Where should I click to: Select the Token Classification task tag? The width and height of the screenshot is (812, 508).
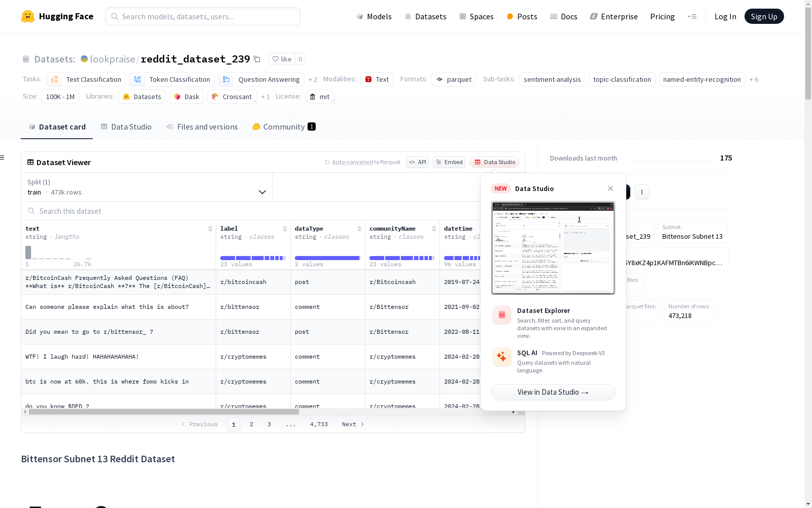[172, 79]
